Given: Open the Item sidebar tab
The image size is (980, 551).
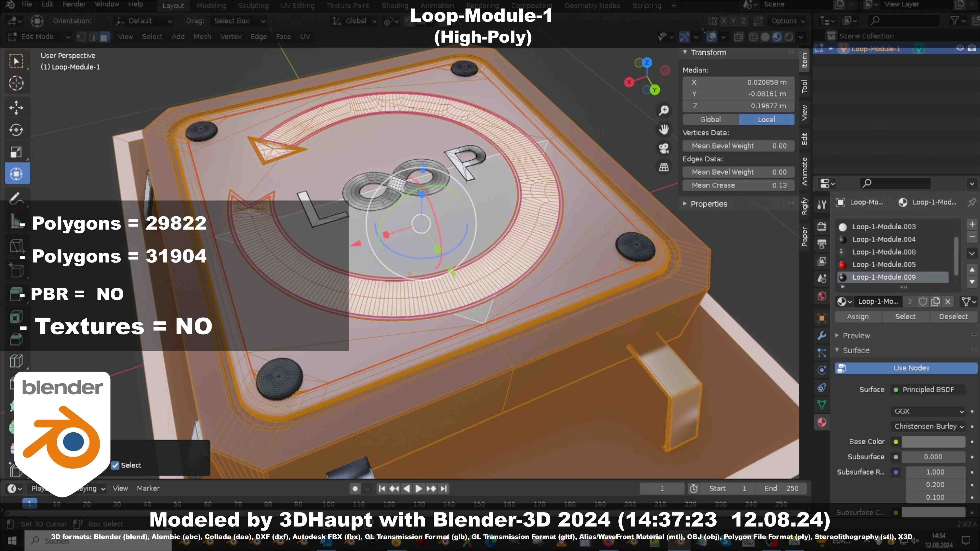Looking at the screenshot, I should tap(804, 60).
